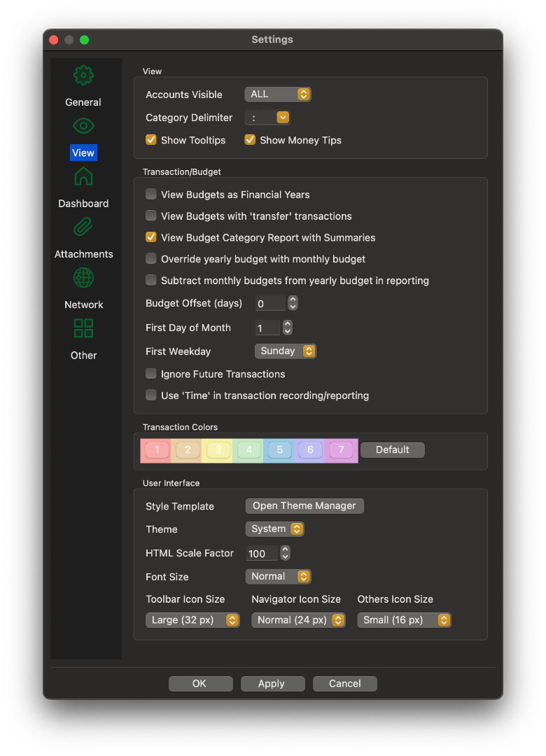
Task: Enable View Budgets as Financial Years
Action: pos(151,195)
